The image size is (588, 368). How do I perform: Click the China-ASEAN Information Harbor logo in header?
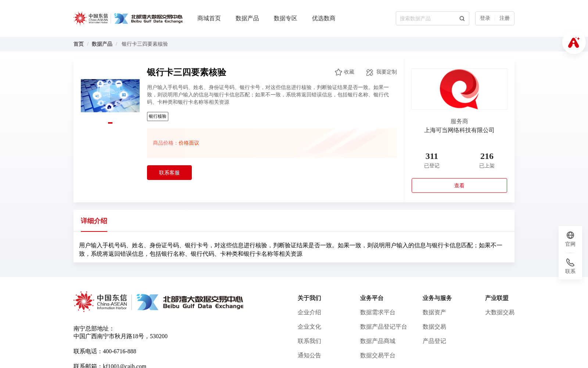point(91,18)
